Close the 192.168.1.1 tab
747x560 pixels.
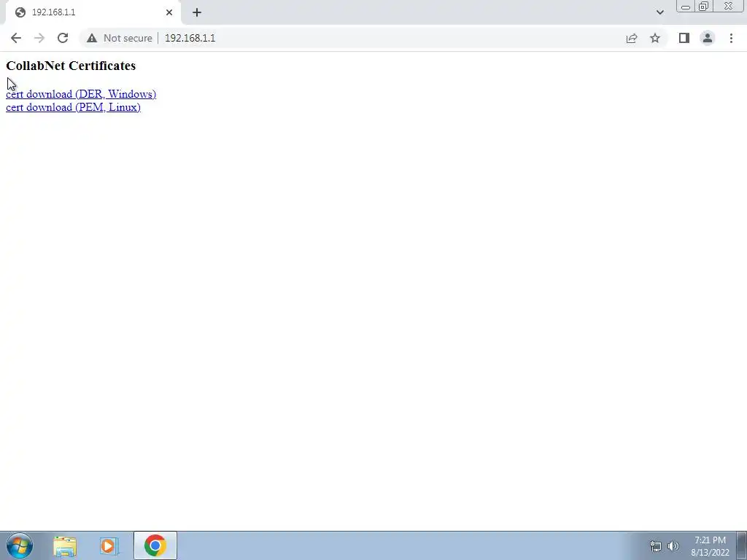pos(169,12)
